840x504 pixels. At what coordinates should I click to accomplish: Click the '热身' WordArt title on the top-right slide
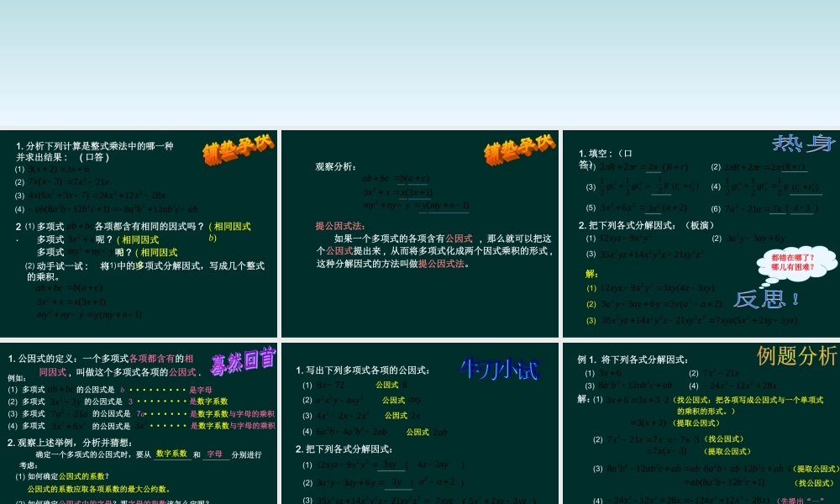coord(803,144)
